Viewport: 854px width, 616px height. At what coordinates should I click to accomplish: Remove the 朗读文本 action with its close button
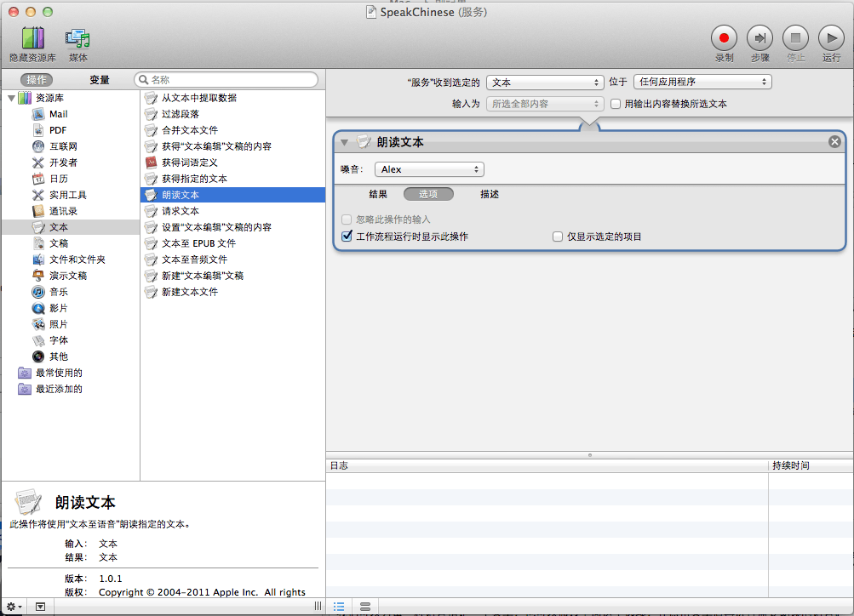point(834,142)
